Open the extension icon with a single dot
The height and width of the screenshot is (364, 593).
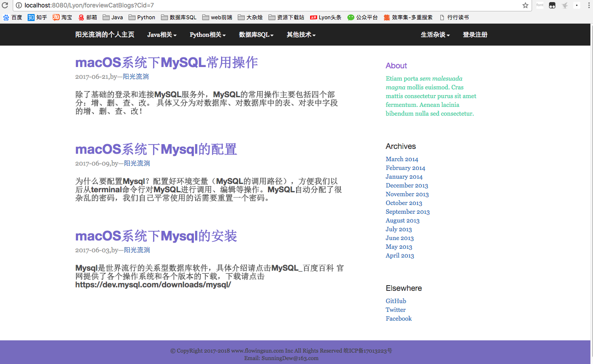(577, 5)
